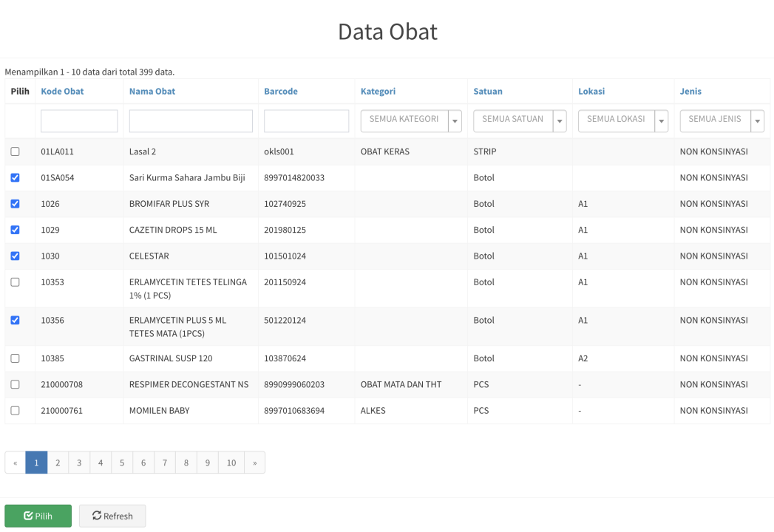Image resolution: width=774 pixels, height=532 pixels.
Task: Focus the Nama Obat filter input
Action: tap(191, 121)
